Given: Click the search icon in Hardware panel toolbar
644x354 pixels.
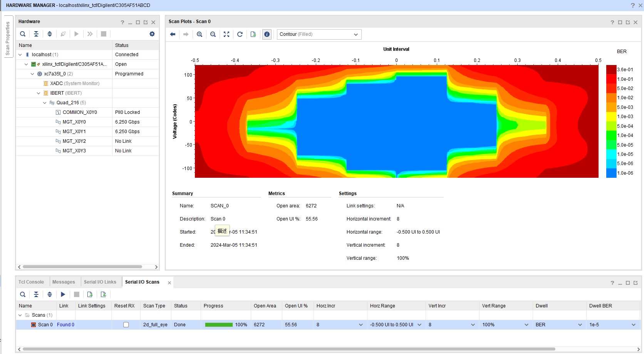Looking at the screenshot, I should tap(23, 34).
